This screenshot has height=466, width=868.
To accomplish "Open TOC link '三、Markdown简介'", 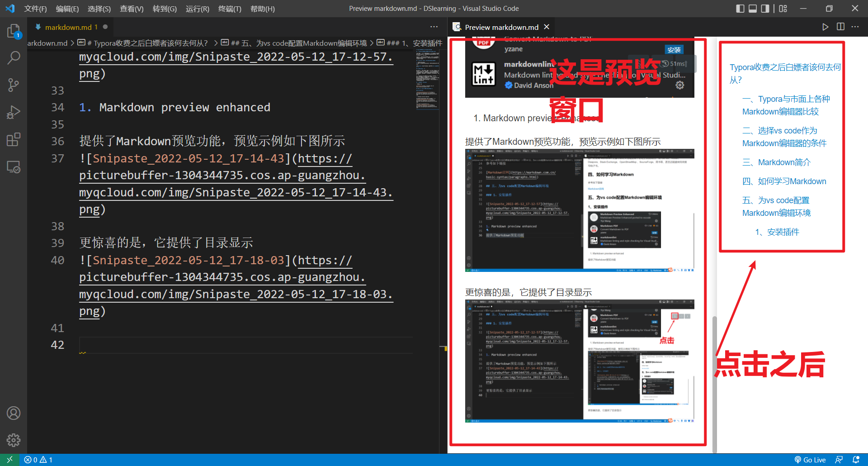I will click(776, 162).
